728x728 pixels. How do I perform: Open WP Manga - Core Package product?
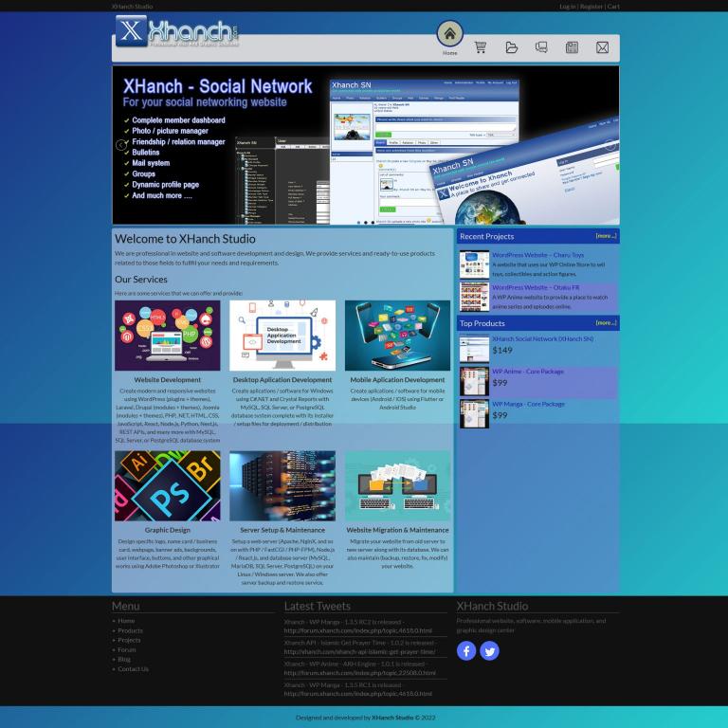528,404
